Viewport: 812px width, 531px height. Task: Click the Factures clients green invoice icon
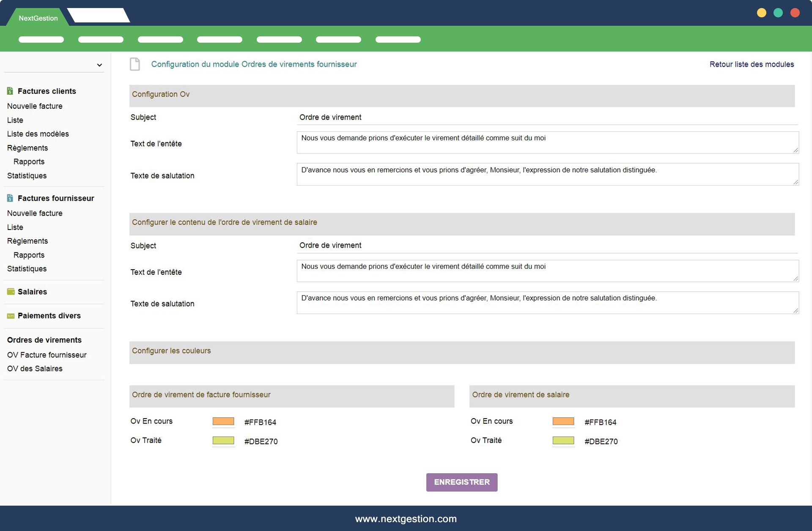coord(10,91)
